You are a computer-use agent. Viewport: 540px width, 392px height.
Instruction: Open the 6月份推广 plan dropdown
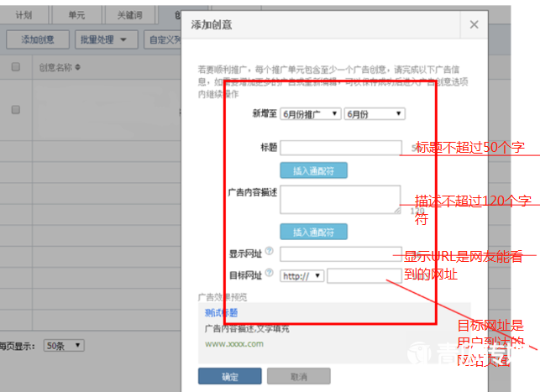[x=311, y=114]
